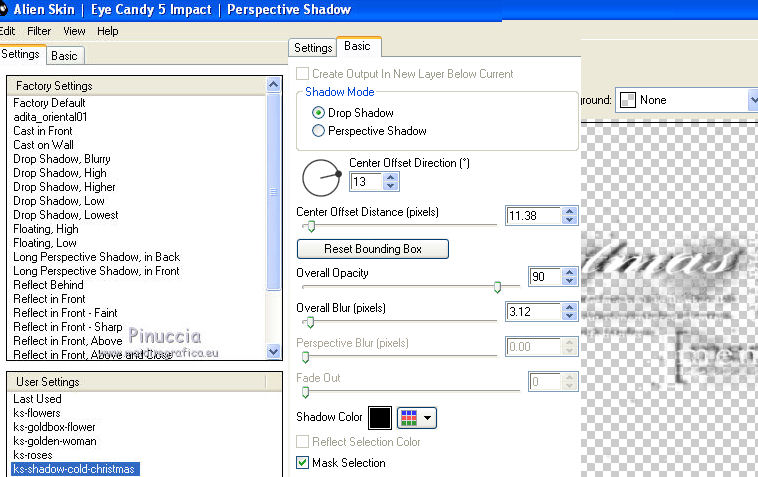Select Reflect in Front - Sharp preset
The width and height of the screenshot is (758, 477).
[68, 327]
